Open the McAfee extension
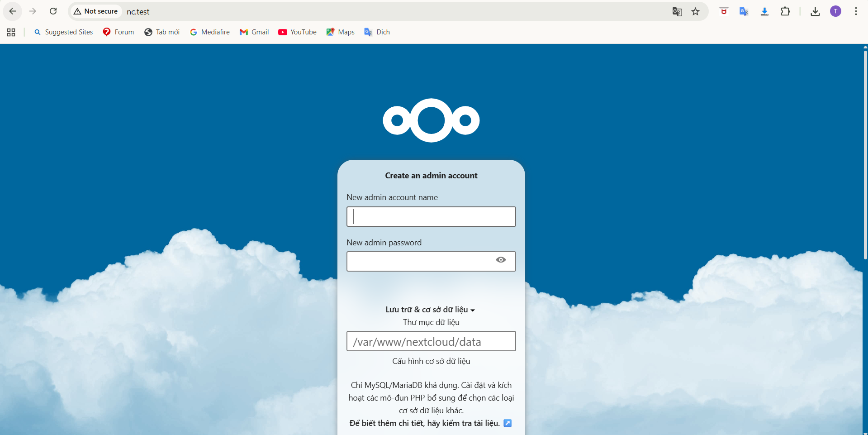The width and height of the screenshot is (868, 435). [723, 11]
